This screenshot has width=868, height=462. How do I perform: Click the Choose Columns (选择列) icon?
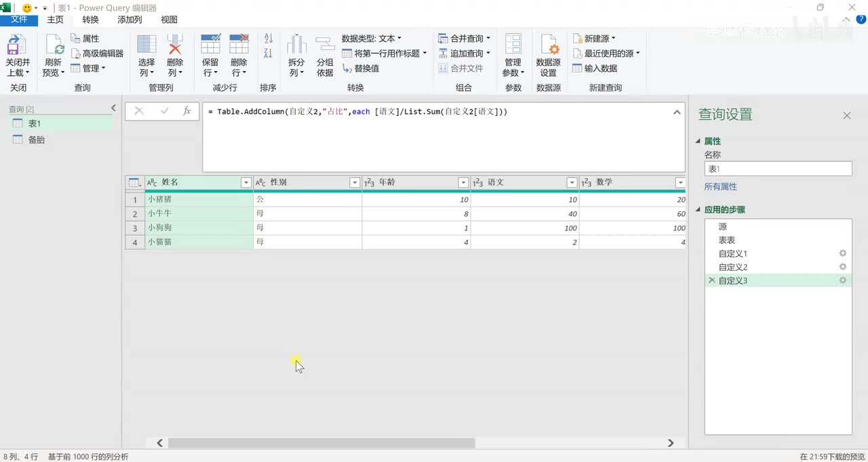[146, 44]
